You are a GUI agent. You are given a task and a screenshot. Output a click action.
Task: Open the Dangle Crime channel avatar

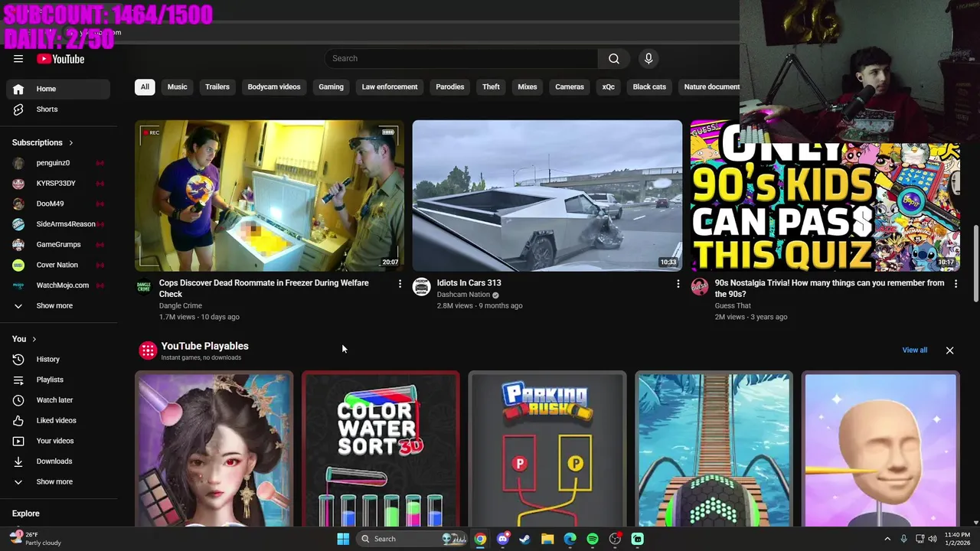click(144, 287)
